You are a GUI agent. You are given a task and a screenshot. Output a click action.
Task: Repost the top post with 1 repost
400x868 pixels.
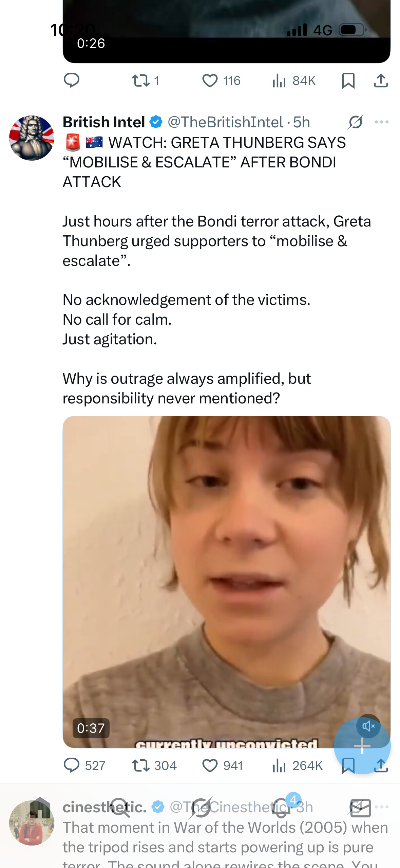[140, 81]
